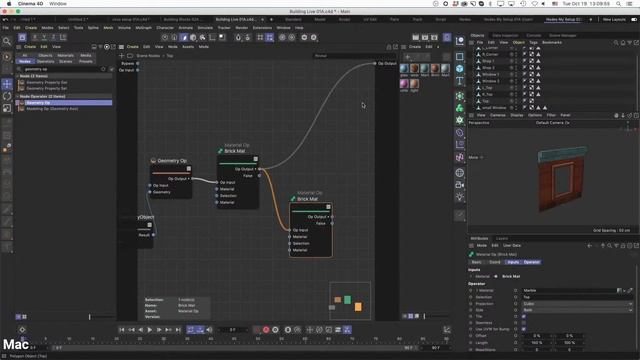Select the live selection arrow tool
The height and width of the screenshot is (360, 640).
(x=7, y=57)
